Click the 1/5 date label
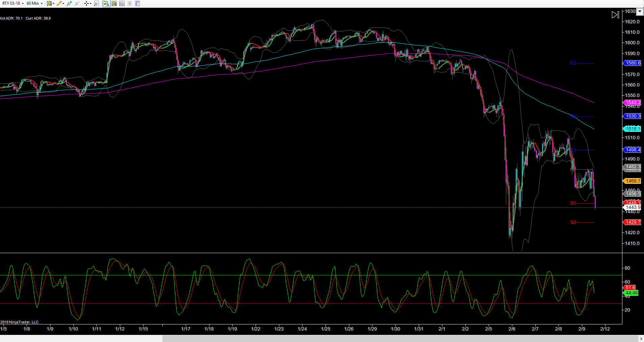The width and height of the screenshot is (644, 342). tap(4, 329)
